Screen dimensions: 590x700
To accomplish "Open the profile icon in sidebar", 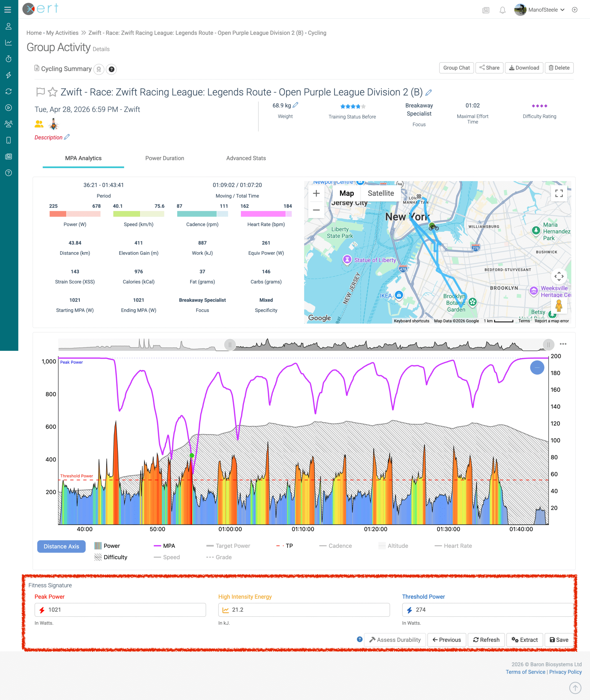I will point(9,26).
